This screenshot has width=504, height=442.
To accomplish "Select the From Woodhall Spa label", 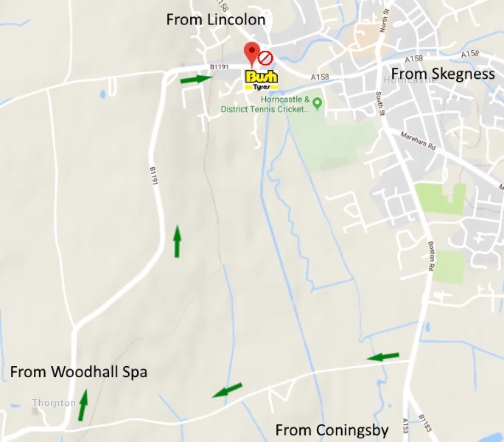I will (x=79, y=372).
